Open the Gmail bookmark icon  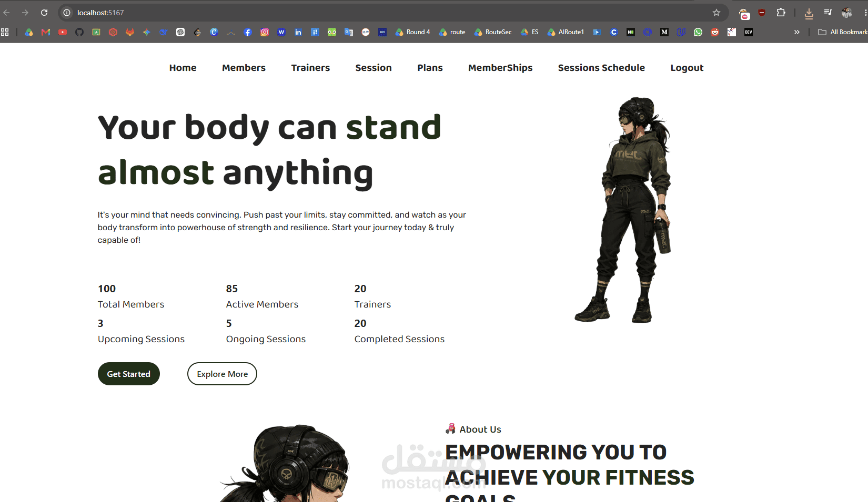click(x=46, y=32)
